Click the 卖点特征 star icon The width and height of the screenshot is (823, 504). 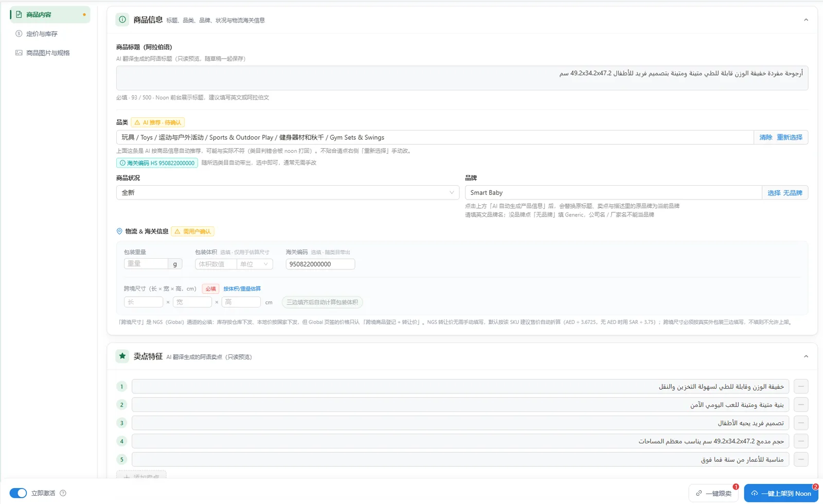tap(122, 356)
